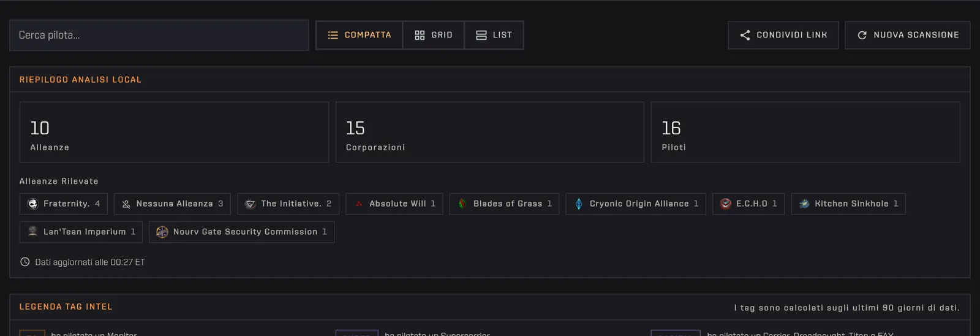Viewport: 980px width, 336px height.
Task: Click the 16 Piloti summary card
Action: click(805, 132)
